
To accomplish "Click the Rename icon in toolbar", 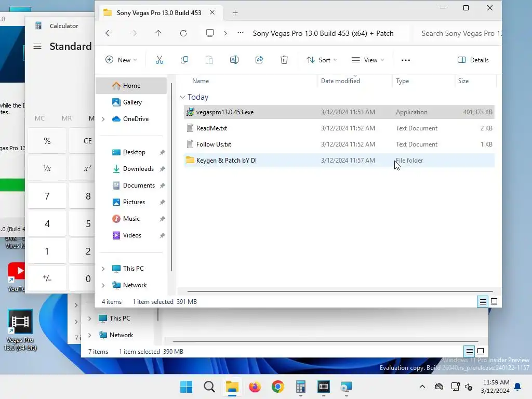I will tap(234, 60).
